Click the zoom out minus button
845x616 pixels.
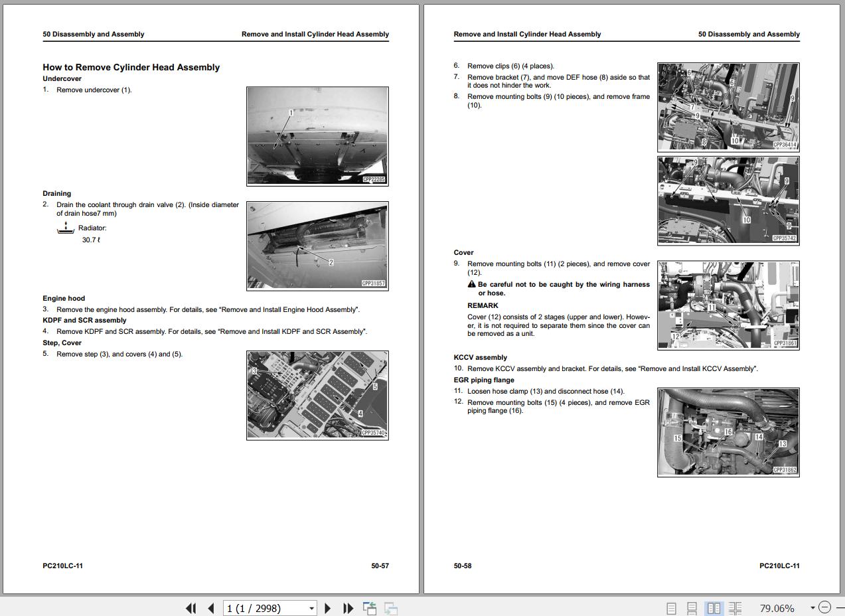coord(824,607)
